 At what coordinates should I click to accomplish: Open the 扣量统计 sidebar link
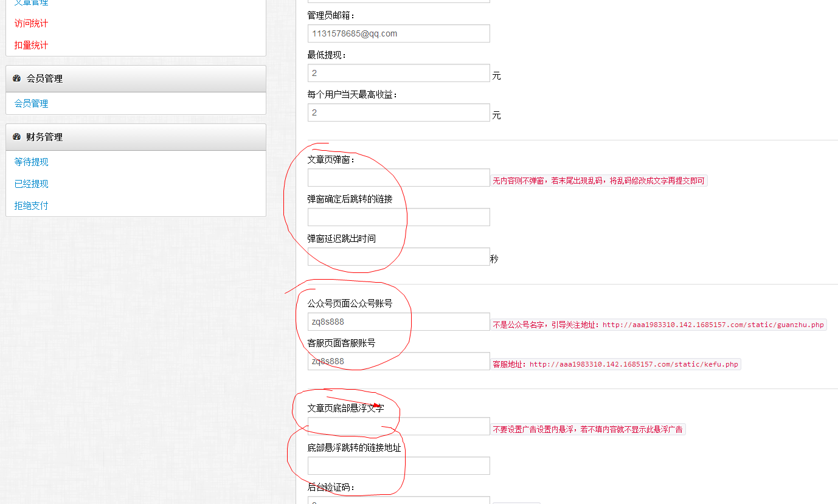31,45
